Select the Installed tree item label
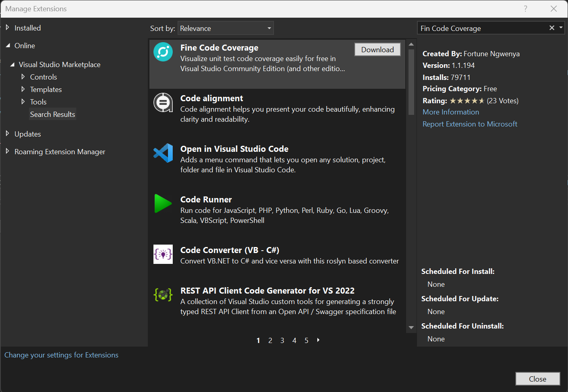This screenshot has height=392, width=568. [x=28, y=28]
